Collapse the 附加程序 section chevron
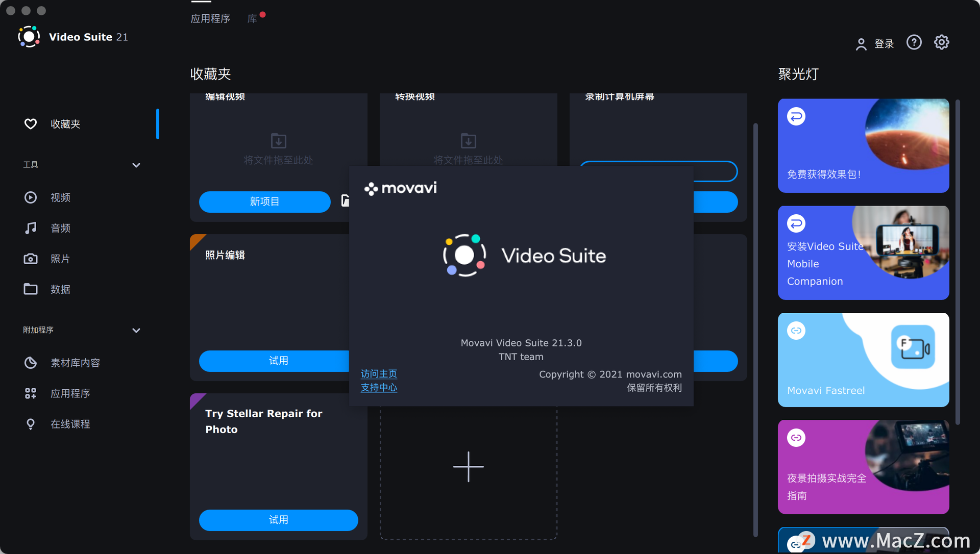This screenshot has width=980, height=554. coord(136,330)
